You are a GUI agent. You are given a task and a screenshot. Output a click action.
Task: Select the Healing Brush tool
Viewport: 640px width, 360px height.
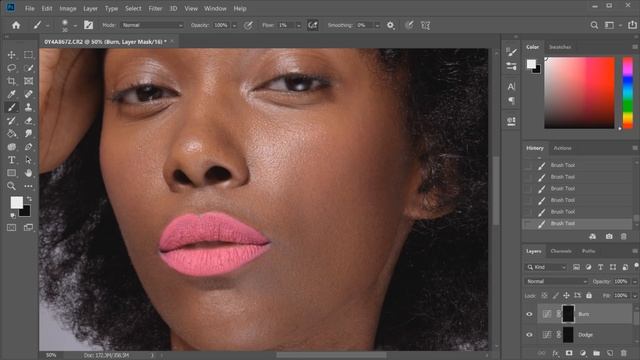click(x=28, y=94)
